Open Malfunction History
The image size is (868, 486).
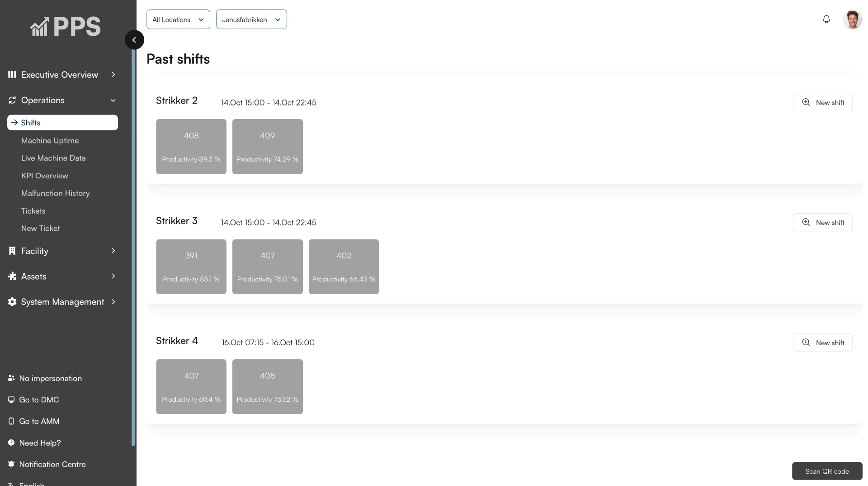55,193
